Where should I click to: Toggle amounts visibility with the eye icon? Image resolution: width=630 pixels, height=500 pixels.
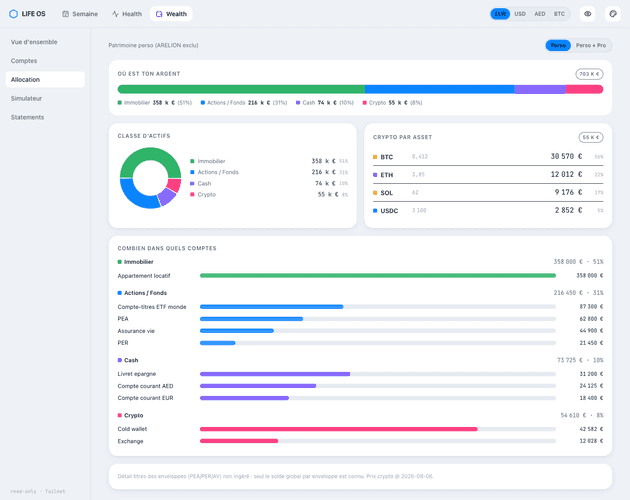pyautogui.click(x=587, y=14)
